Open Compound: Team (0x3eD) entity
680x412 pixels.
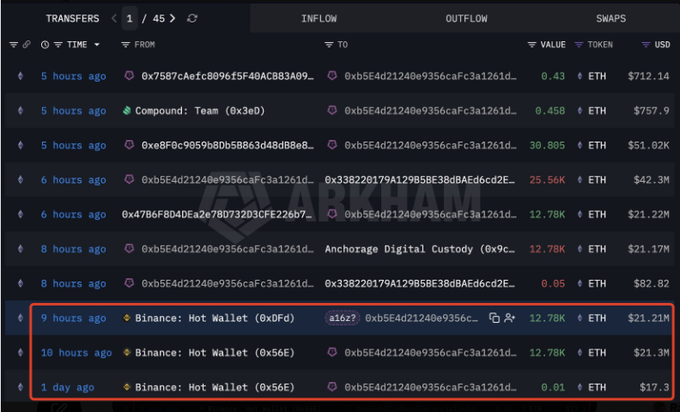200,111
